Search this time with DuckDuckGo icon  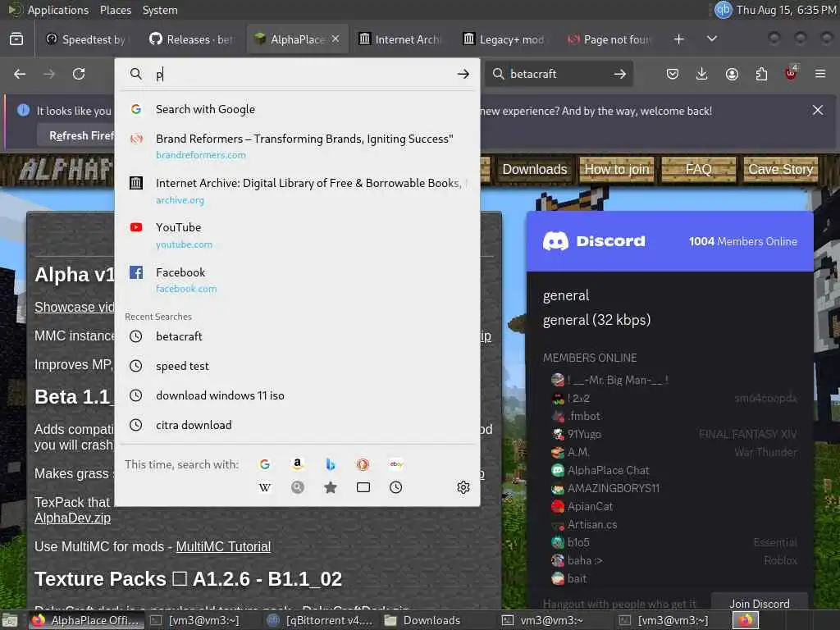click(363, 464)
